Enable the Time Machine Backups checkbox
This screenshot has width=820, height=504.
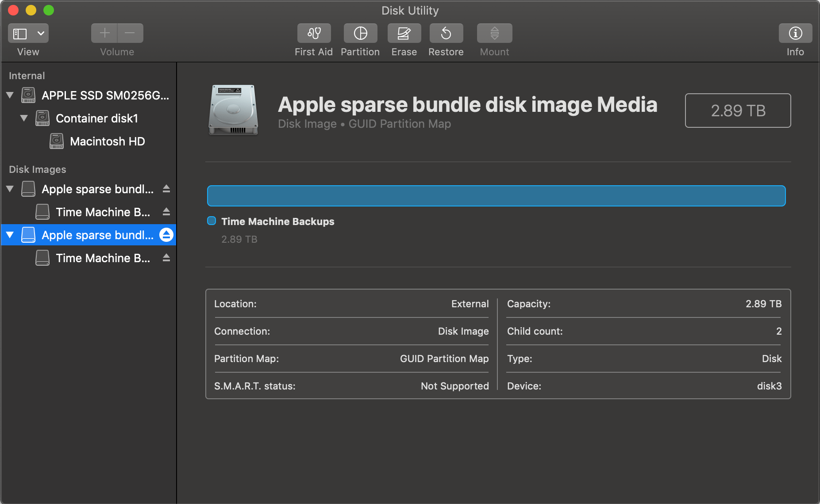211,221
